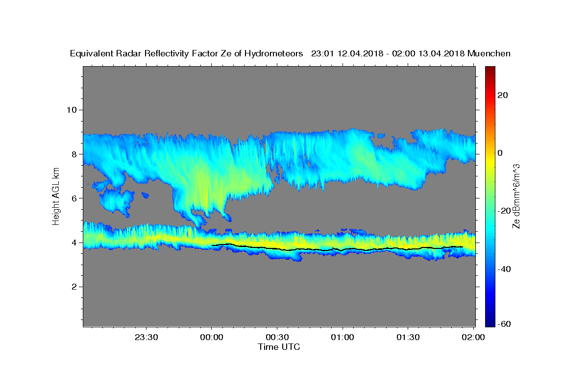Click the dark blue bottom of the colorbar
The height and width of the screenshot is (392, 588).
tap(490, 321)
